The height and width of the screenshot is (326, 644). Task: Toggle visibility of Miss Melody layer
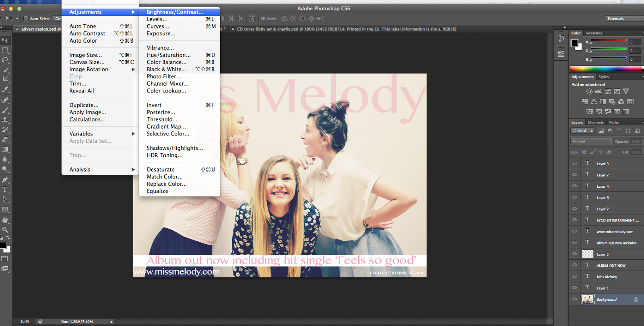click(x=574, y=277)
